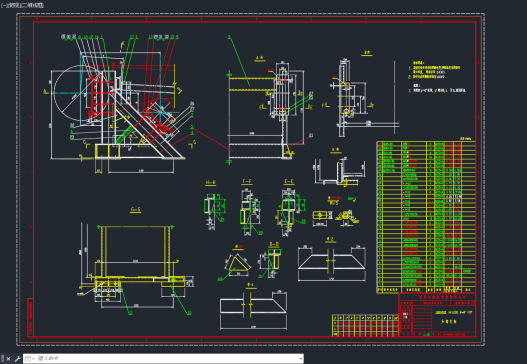Select the E-E section view label
The height and width of the screenshot is (364, 527).
(289, 181)
